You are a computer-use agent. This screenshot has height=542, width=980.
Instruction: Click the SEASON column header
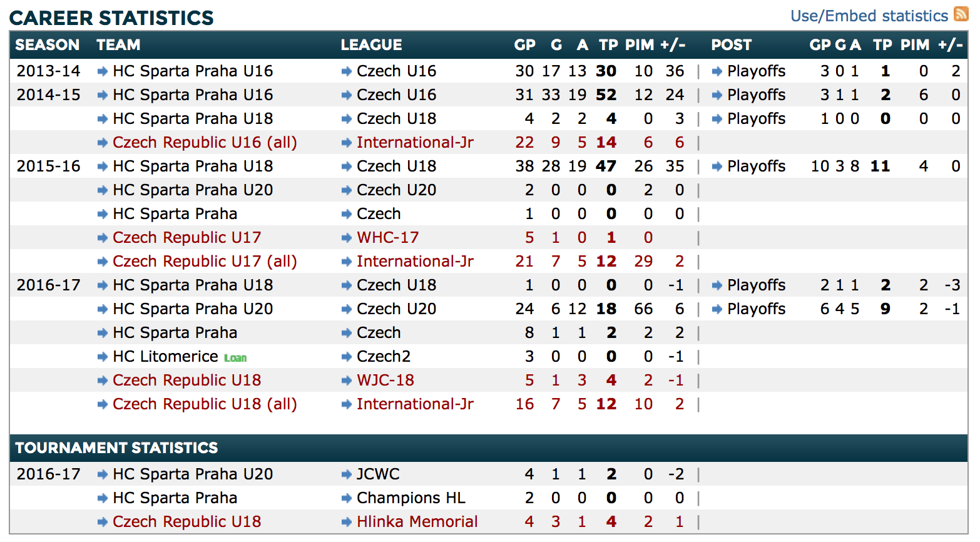(x=48, y=45)
